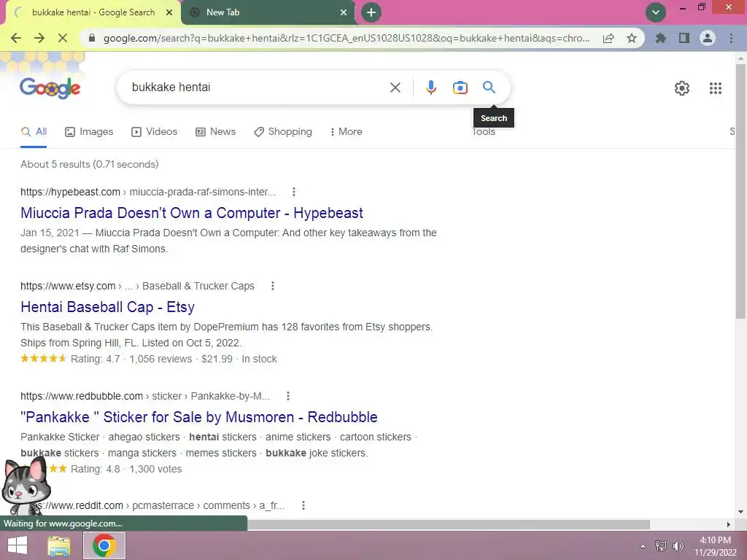Switch to Videos results
747x560 pixels.
(x=155, y=132)
